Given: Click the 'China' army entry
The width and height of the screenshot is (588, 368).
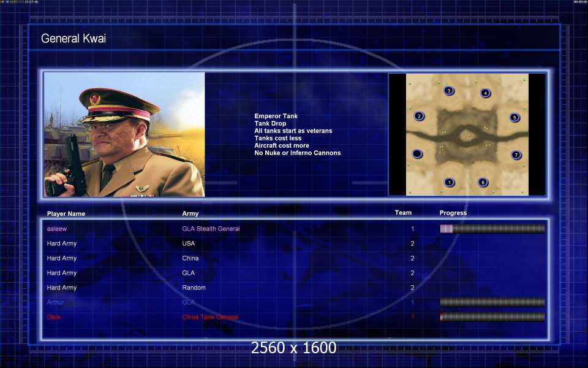Looking at the screenshot, I should coord(190,258).
